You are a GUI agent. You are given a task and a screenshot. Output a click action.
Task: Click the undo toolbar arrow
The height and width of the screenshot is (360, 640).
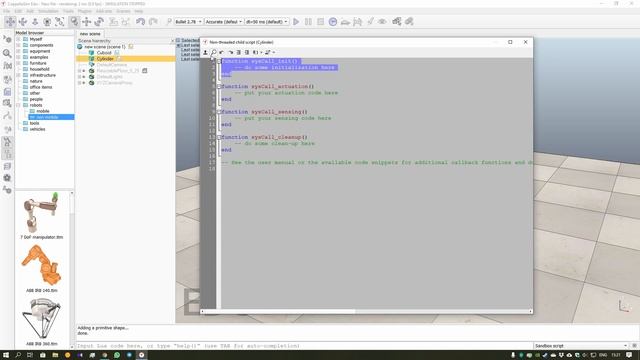coord(140,22)
